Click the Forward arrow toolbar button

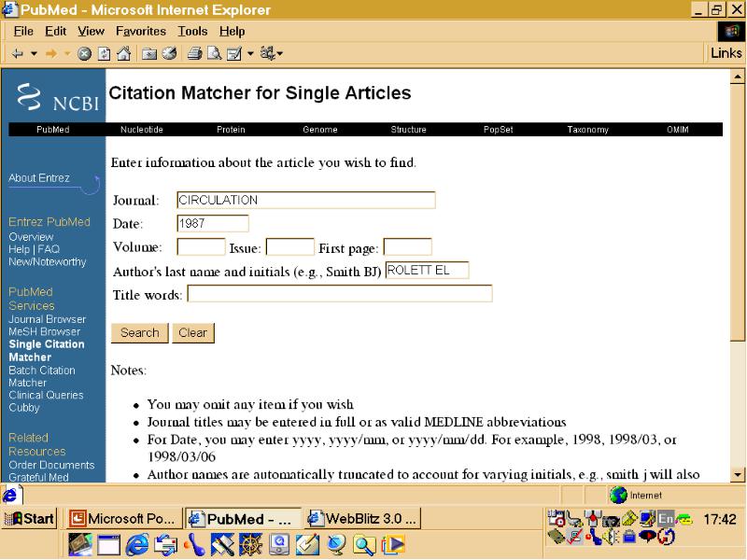pos(51,54)
